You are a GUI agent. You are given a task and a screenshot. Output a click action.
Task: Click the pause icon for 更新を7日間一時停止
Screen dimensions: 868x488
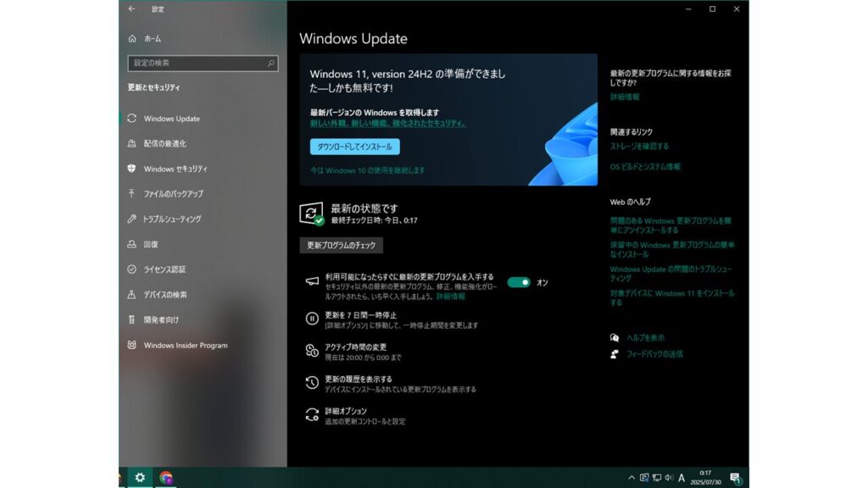[x=312, y=319]
